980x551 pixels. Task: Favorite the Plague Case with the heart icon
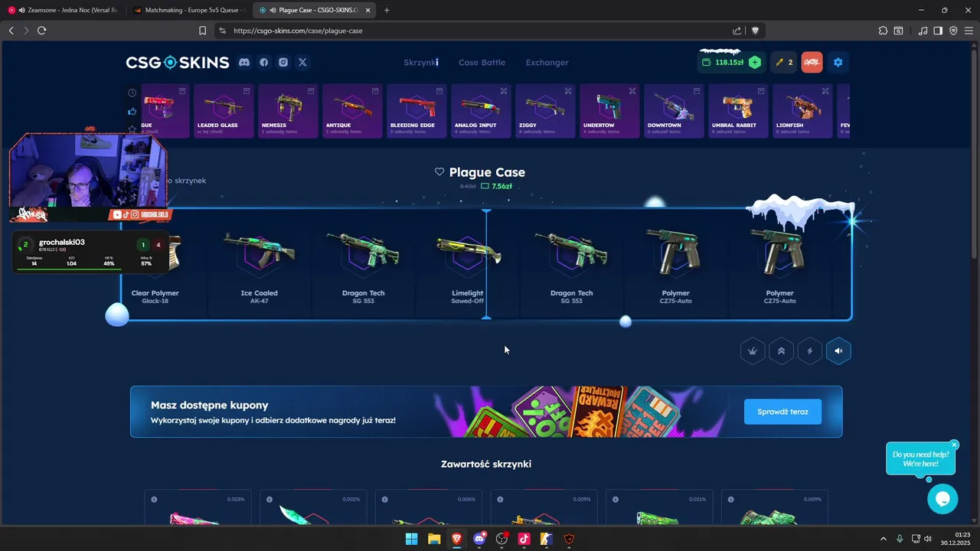point(439,172)
